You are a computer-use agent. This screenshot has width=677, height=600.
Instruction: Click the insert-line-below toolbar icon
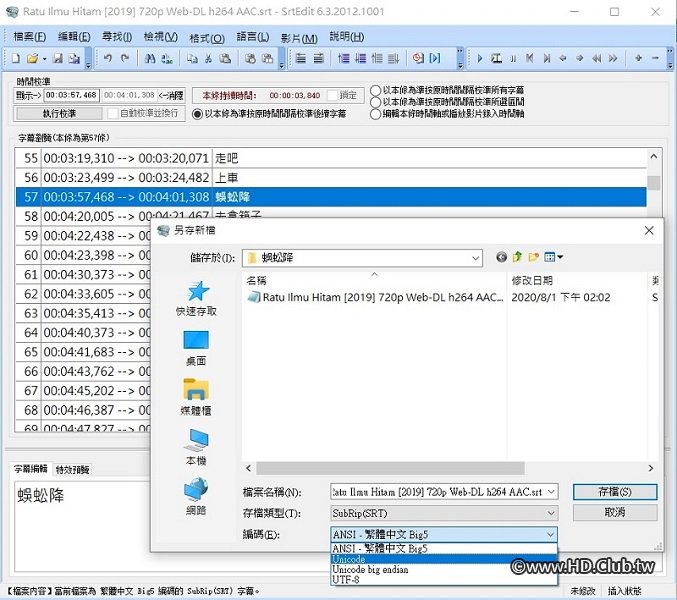[x=361, y=58]
